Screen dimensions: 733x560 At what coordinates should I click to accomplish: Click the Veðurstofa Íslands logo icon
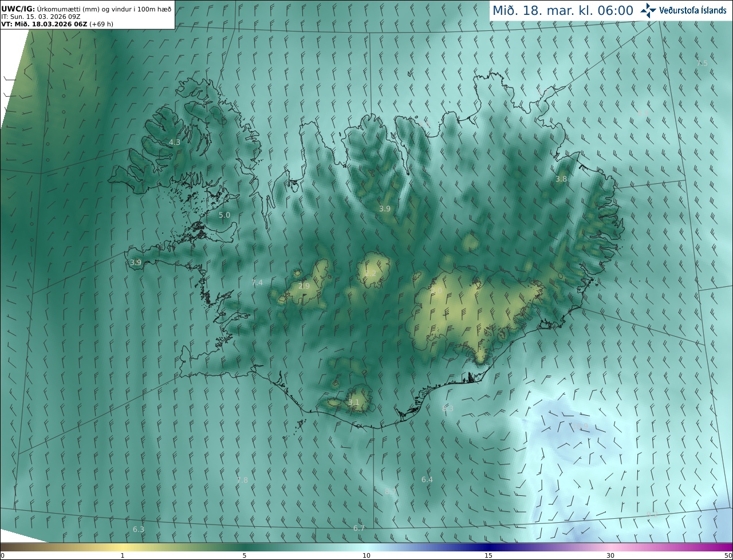(x=648, y=10)
